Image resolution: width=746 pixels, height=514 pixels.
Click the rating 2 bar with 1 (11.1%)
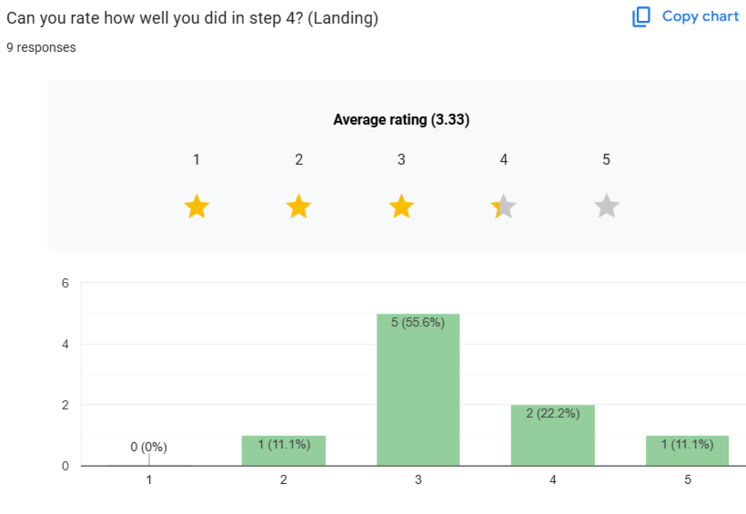(284, 451)
